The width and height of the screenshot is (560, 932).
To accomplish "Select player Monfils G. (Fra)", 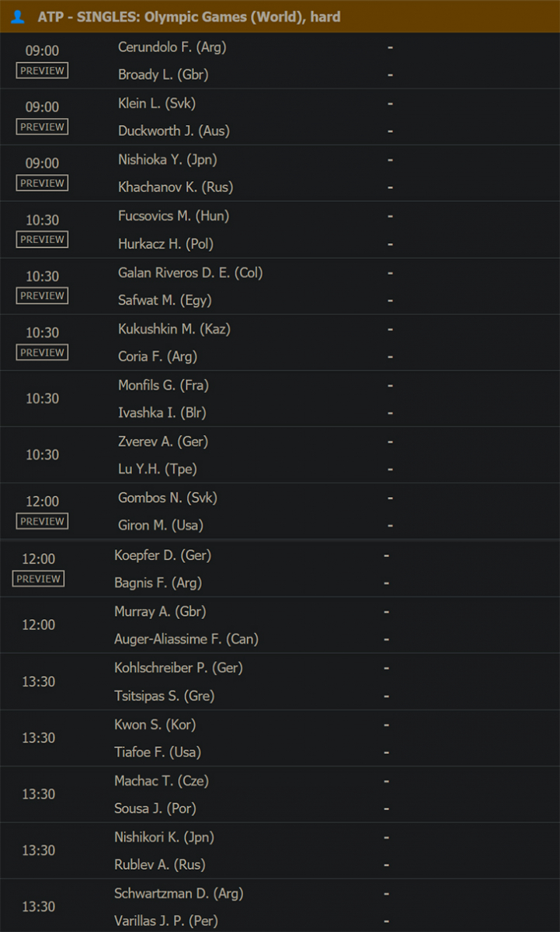I will point(163,384).
